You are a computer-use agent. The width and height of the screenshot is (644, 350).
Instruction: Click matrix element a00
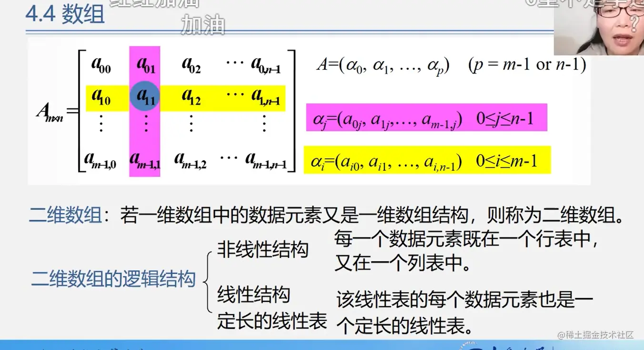coord(101,65)
